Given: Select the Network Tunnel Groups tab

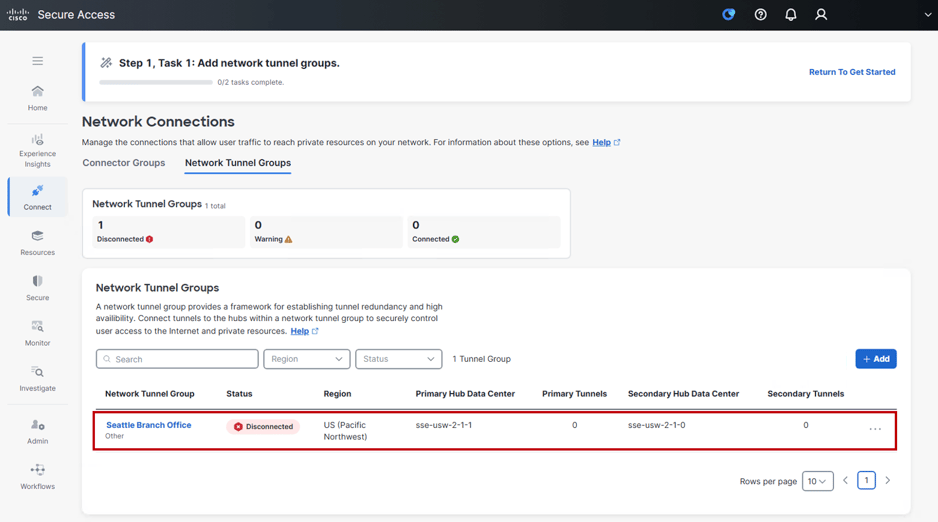Looking at the screenshot, I should (238, 163).
